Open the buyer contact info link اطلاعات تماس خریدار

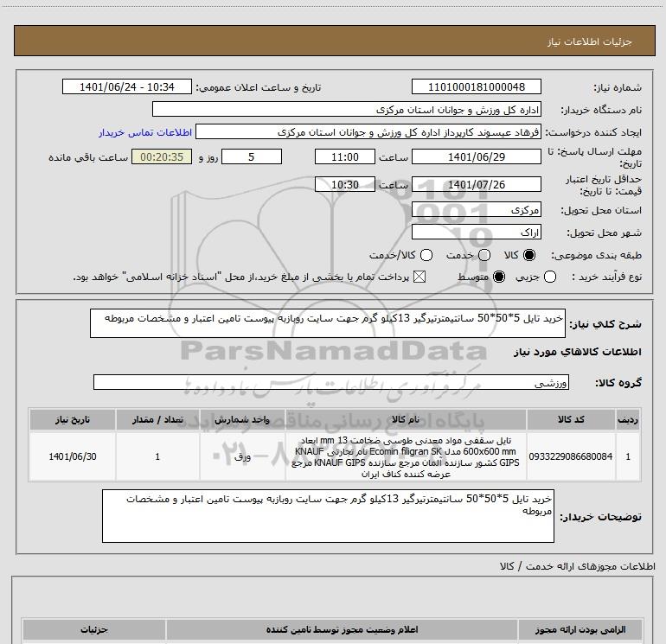tap(145, 132)
